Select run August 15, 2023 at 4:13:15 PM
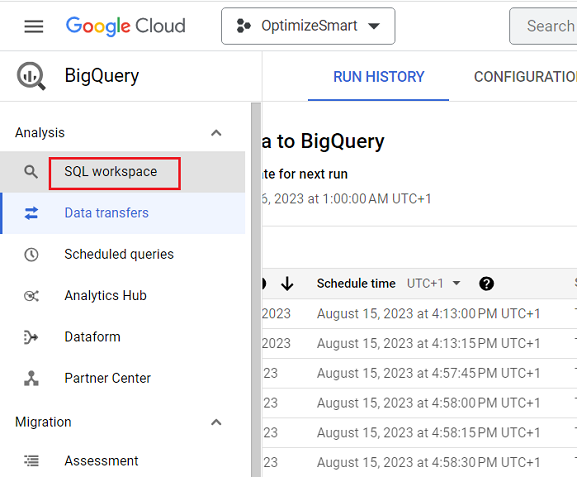The image size is (577, 477). [428, 343]
